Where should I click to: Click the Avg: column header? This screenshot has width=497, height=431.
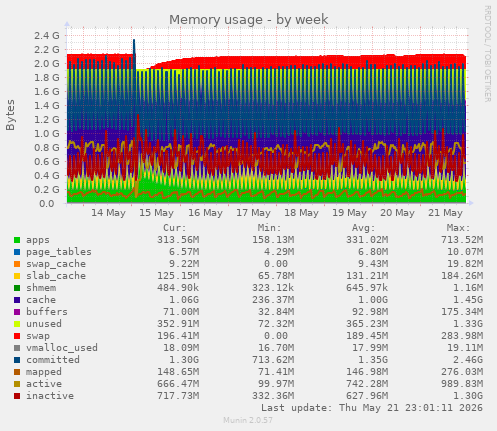[364, 228]
